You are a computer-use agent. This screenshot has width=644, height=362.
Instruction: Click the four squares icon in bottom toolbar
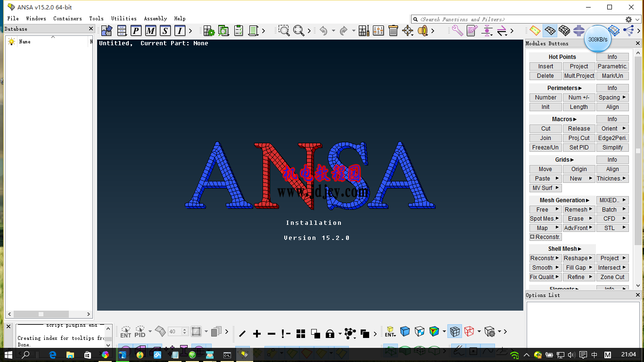click(x=301, y=334)
